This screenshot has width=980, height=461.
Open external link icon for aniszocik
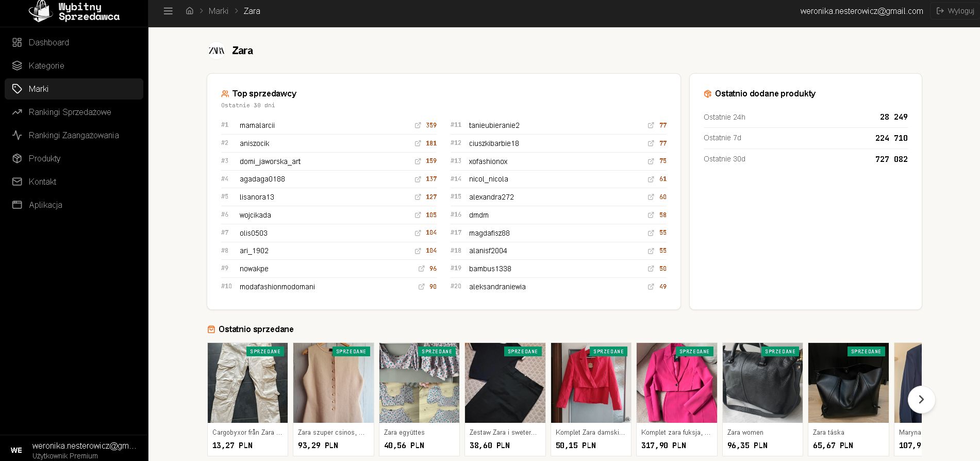[x=418, y=143]
